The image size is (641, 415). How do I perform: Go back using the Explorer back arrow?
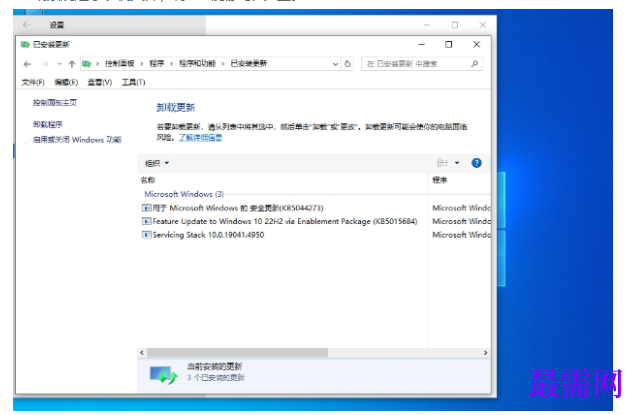(x=27, y=64)
